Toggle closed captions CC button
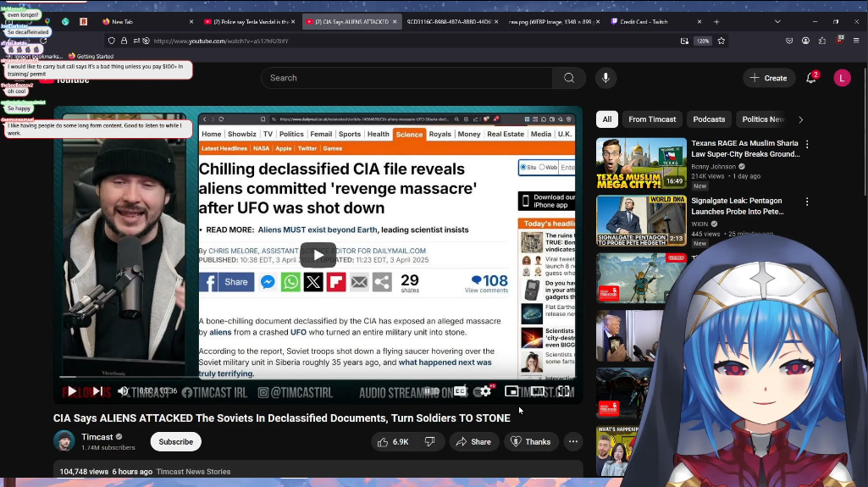The height and width of the screenshot is (487, 868). click(460, 391)
